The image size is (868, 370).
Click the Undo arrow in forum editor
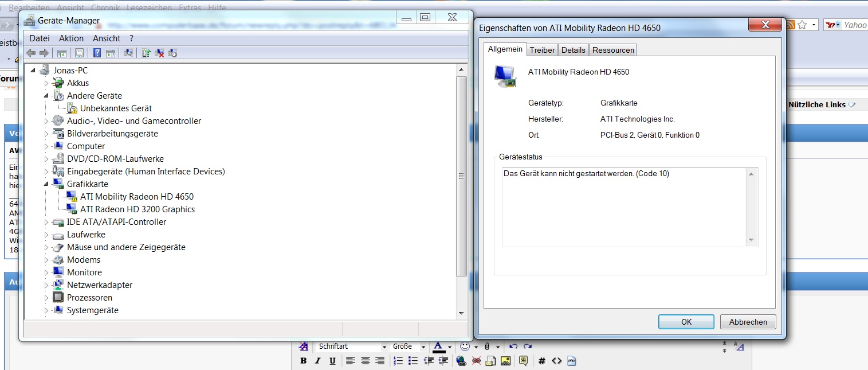(513, 346)
